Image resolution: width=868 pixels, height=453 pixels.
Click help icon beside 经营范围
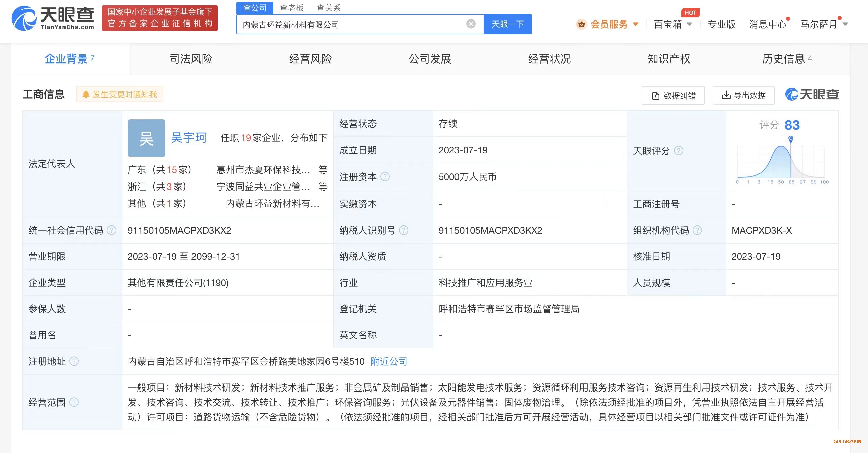(74, 402)
